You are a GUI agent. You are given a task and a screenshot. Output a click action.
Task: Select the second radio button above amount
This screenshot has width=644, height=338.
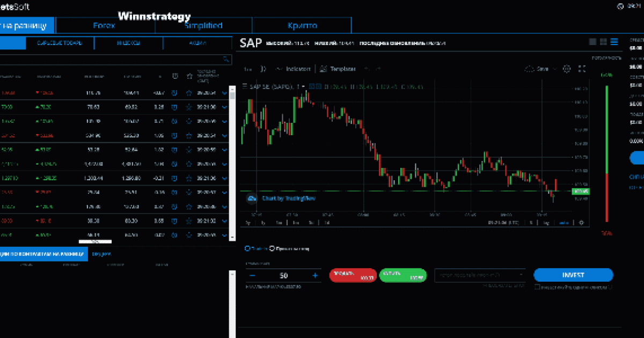tap(272, 248)
